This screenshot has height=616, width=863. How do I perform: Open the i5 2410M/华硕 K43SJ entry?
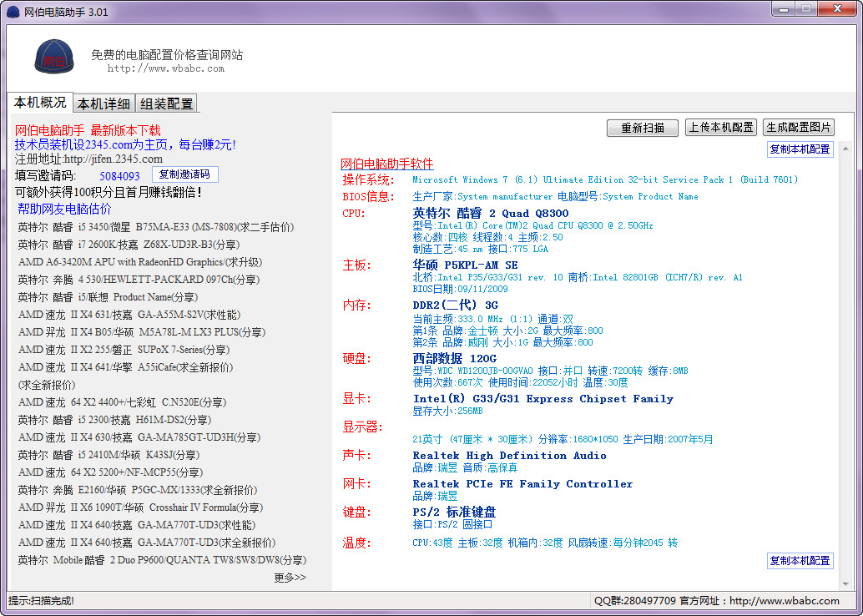point(109,455)
